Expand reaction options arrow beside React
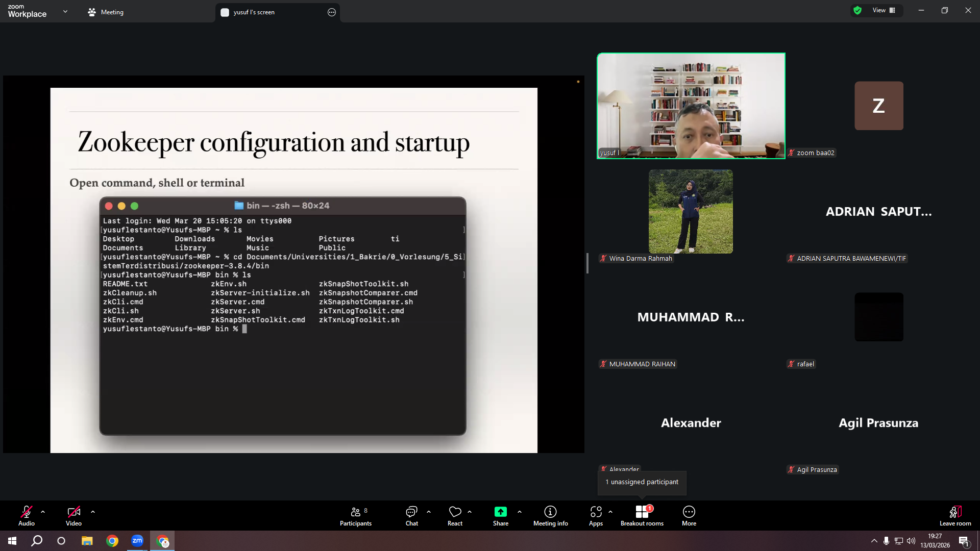This screenshot has height=551, width=980. (470, 512)
